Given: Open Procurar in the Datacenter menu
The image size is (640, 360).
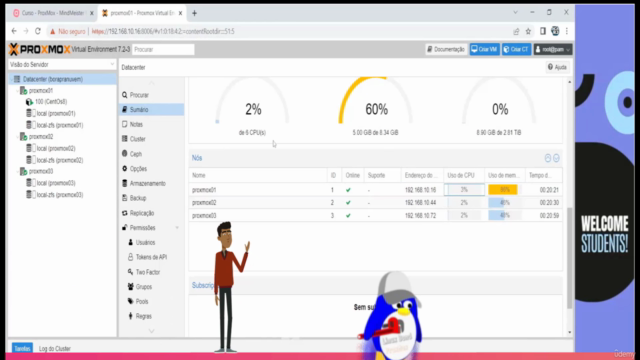Looking at the screenshot, I should click(x=139, y=95).
